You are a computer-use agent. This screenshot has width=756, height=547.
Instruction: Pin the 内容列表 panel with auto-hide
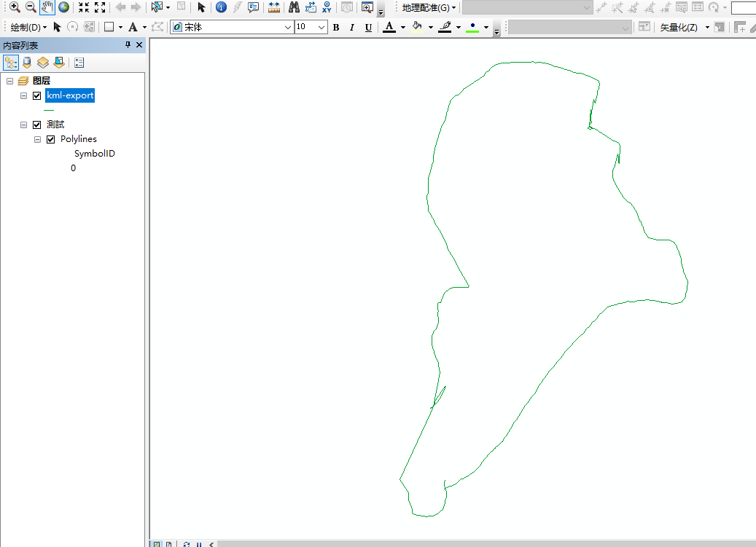128,44
